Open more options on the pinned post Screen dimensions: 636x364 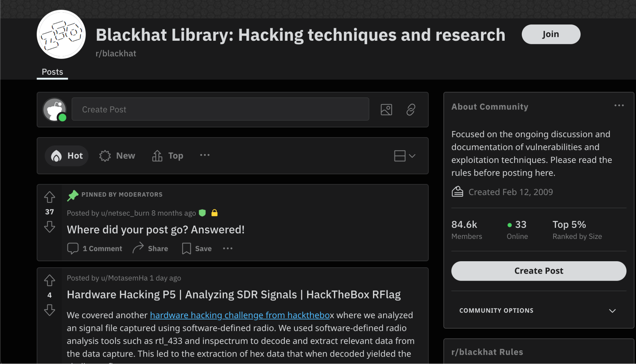pos(228,248)
